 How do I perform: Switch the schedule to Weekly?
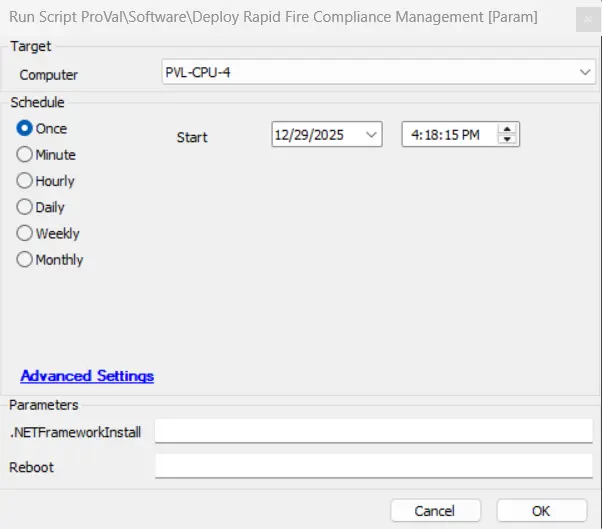click(25, 233)
